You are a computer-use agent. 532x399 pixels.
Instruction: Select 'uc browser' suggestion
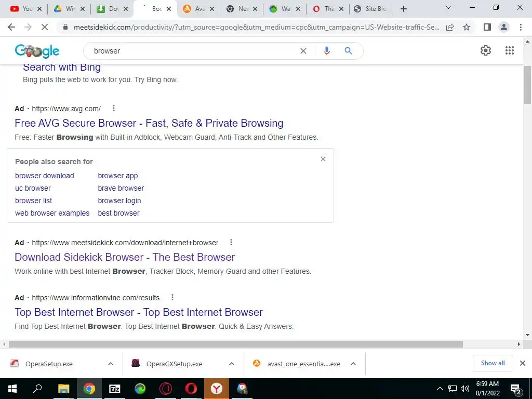pos(33,188)
